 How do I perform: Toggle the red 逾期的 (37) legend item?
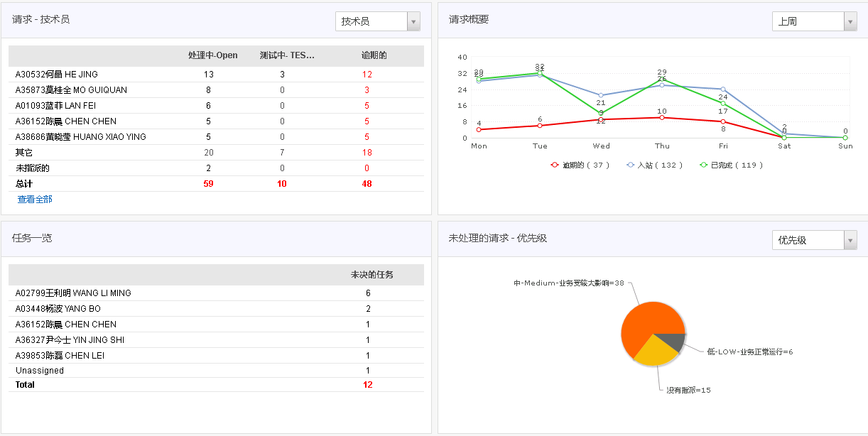(580, 165)
